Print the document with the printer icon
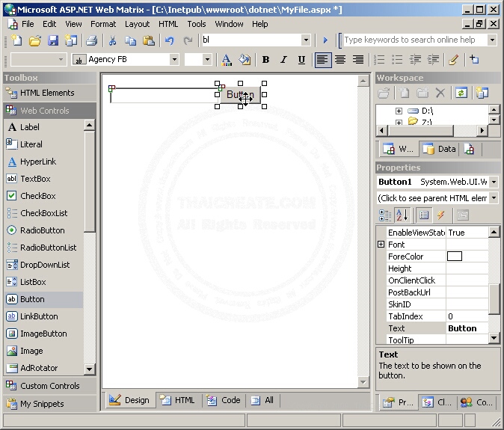Viewport: 504px width, 430px height. pos(92,40)
